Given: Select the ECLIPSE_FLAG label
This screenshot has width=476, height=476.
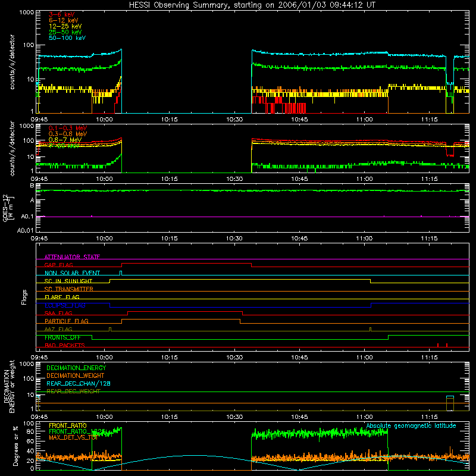Looking at the screenshot, I should pyautogui.click(x=65, y=305).
